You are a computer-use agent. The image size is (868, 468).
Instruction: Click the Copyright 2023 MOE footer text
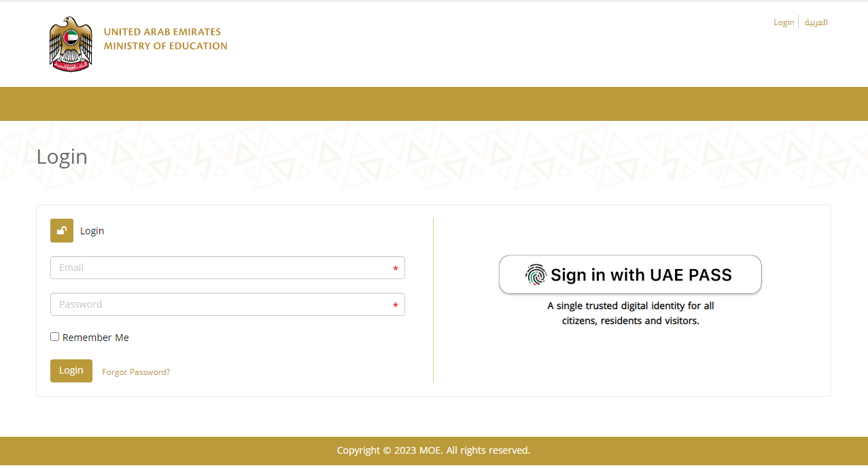434,450
